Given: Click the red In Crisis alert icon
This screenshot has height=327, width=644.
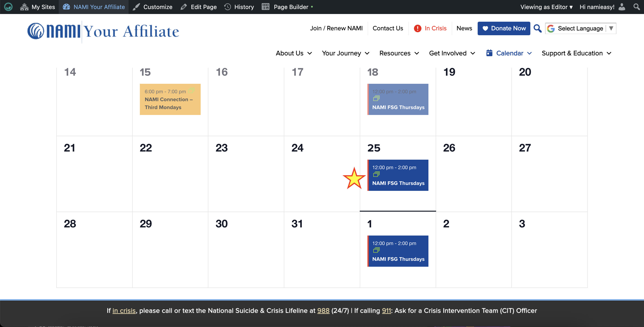Looking at the screenshot, I should tap(417, 28).
